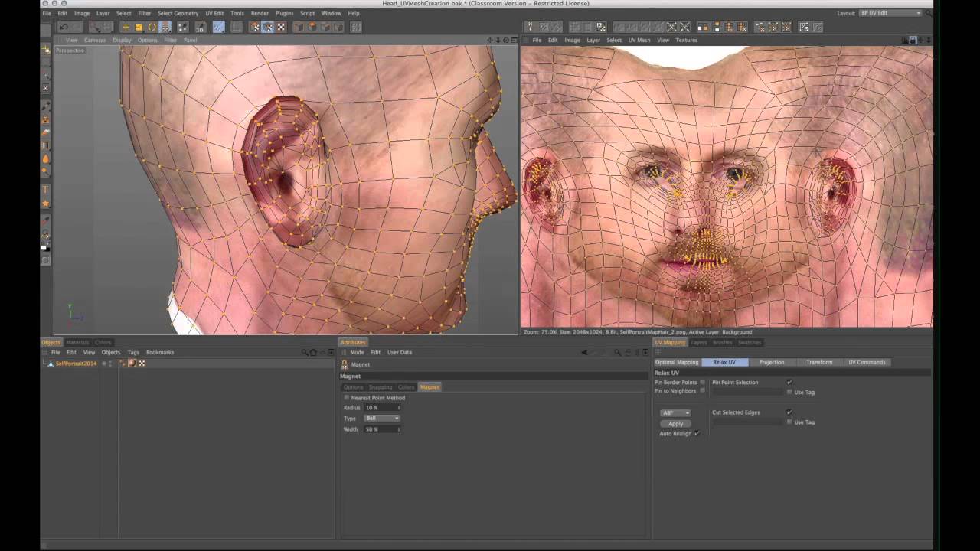The height and width of the screenshot is (551, 980).
Task: Click search icon in Objects manager
Action: [305, 353]
